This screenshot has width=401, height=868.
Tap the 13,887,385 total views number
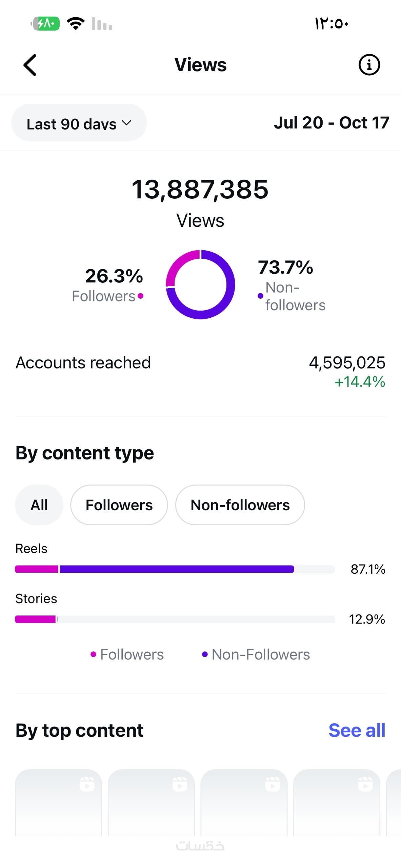200,189
